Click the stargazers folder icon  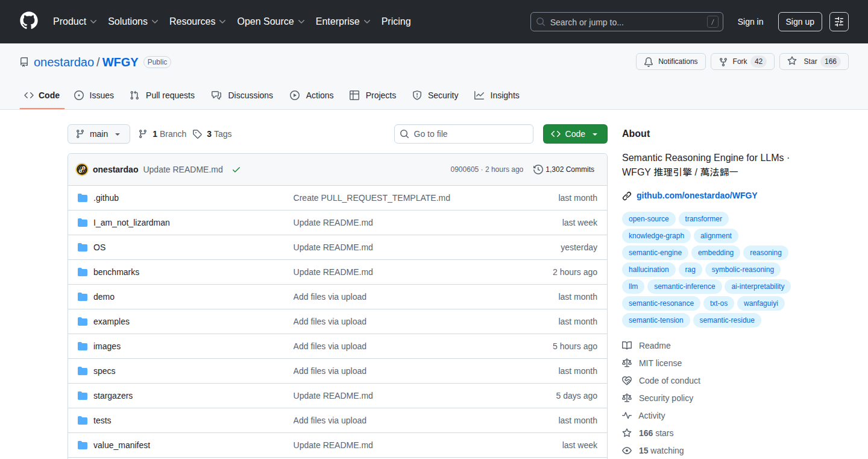click(x=83, y=396)
